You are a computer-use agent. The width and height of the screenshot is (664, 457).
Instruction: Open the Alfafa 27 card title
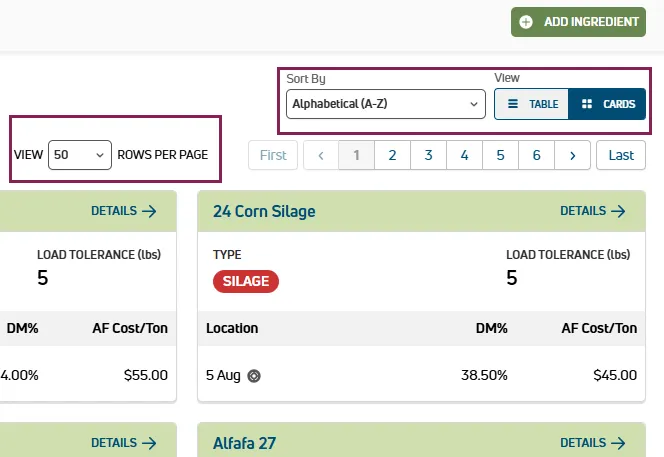point(244,443)
